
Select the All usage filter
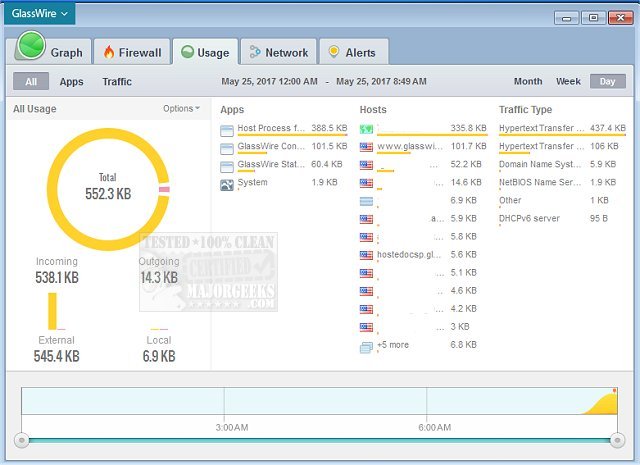[x=31, y=81]
